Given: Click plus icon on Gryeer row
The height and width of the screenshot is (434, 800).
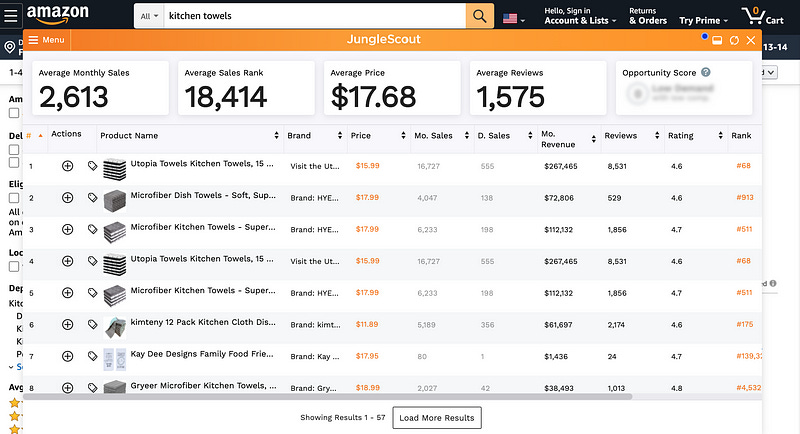Looking at the screenshot, I should pyautogui.click(x=67, y=388).
